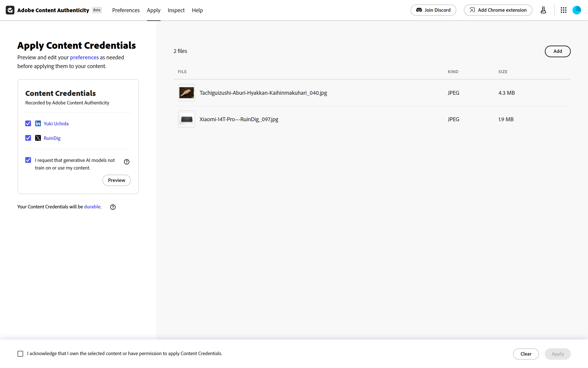Check the ownership acknowledgment checkbox
The width and height of the screenshot is (588, 368).
point(20,354)
